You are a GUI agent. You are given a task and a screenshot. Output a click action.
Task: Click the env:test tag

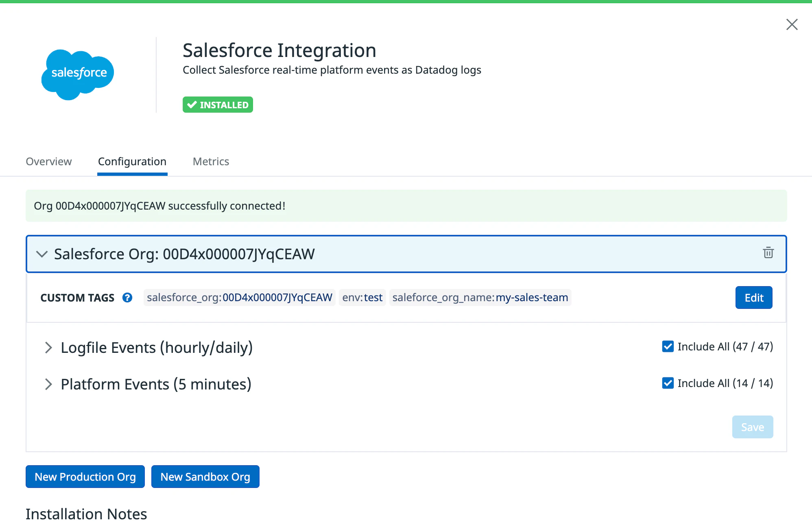coord(362,297)
